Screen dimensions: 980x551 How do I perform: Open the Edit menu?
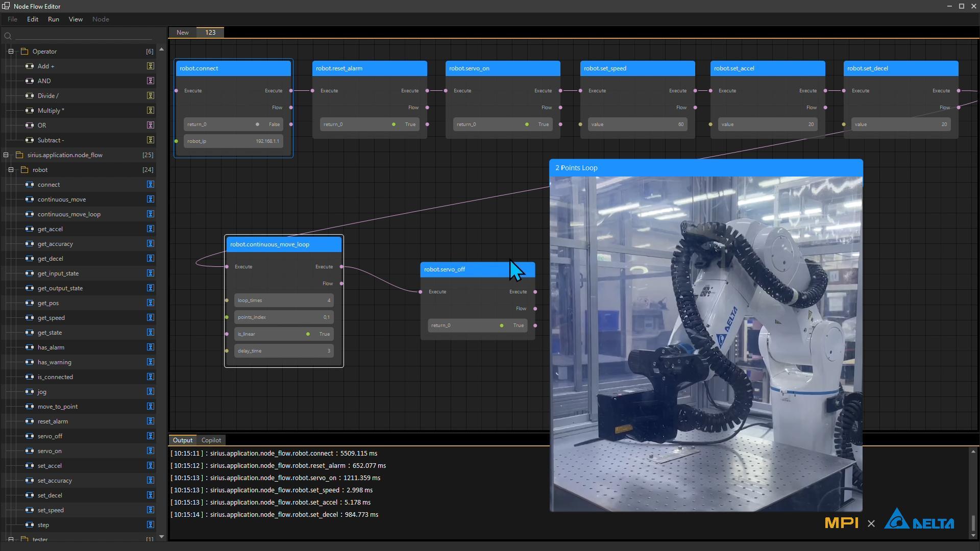pos(33,19)
